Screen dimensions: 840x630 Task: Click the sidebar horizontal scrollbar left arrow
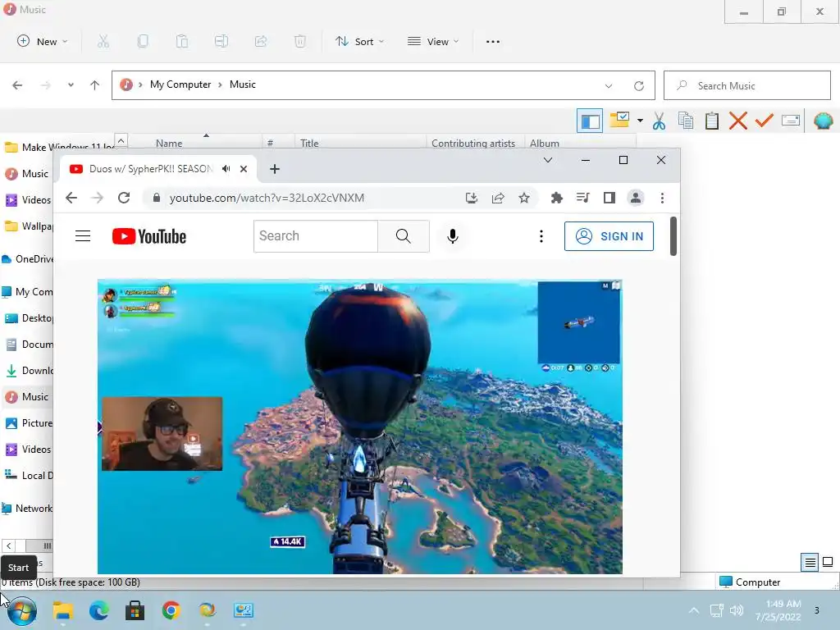(8, 546)
